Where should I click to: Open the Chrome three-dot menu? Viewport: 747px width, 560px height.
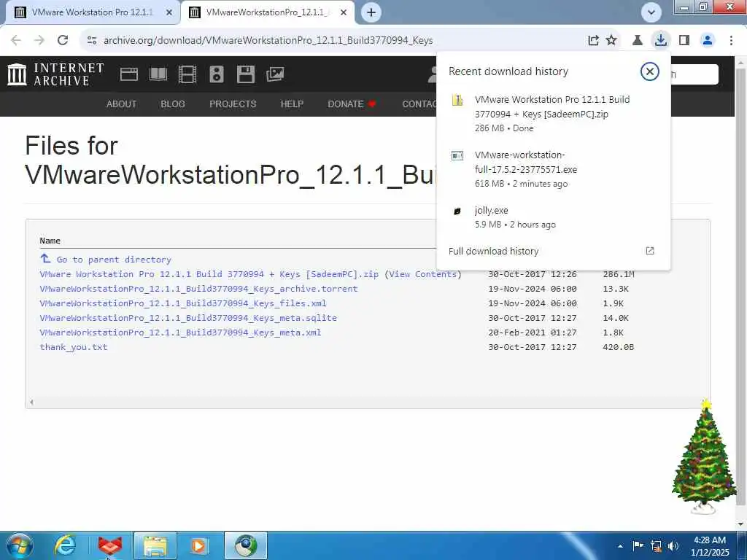(x=731, y=41)
